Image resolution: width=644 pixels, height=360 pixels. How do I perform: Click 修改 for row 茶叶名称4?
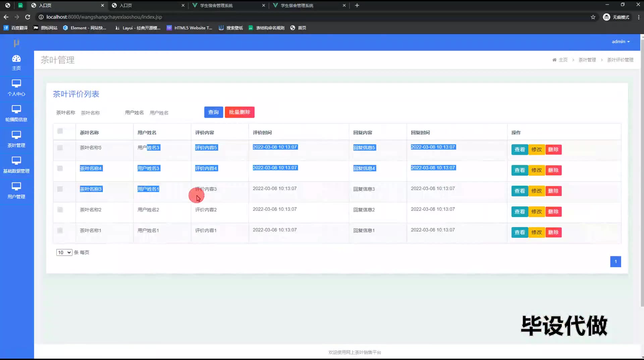[x=537, y=170]
